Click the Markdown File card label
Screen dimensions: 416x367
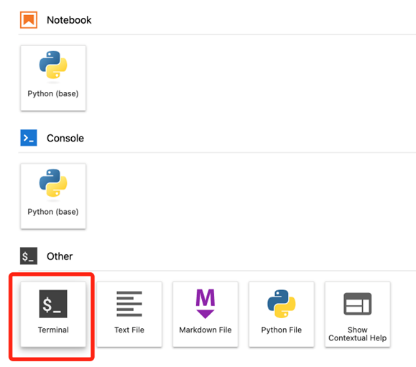(x=205, y=330)
